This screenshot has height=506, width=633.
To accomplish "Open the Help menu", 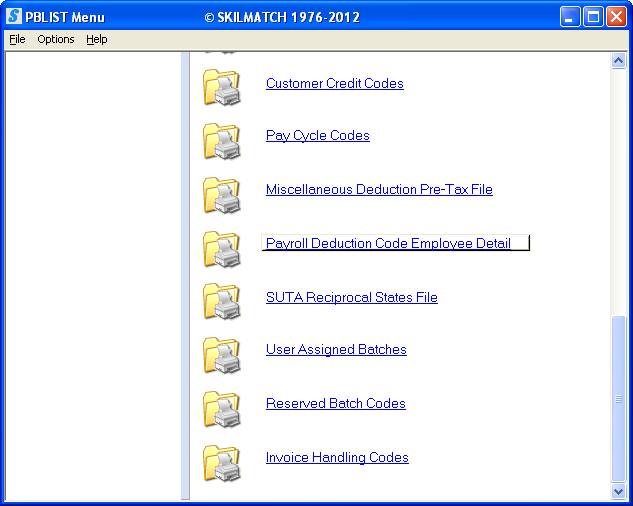I will (97, 40).
